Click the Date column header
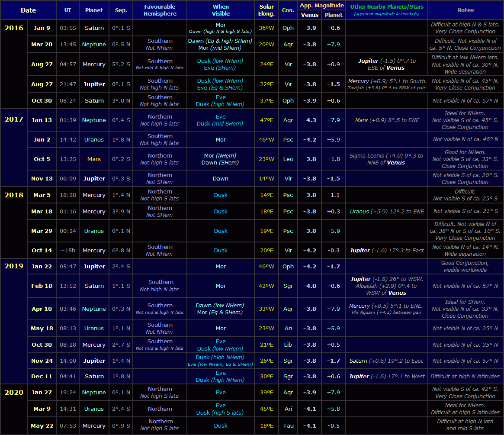 (28, 10)
